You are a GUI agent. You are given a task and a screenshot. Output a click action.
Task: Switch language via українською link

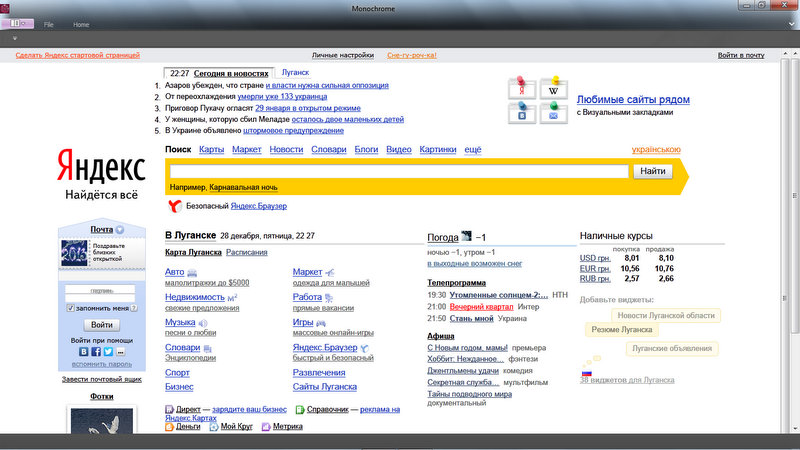point(656,149)
